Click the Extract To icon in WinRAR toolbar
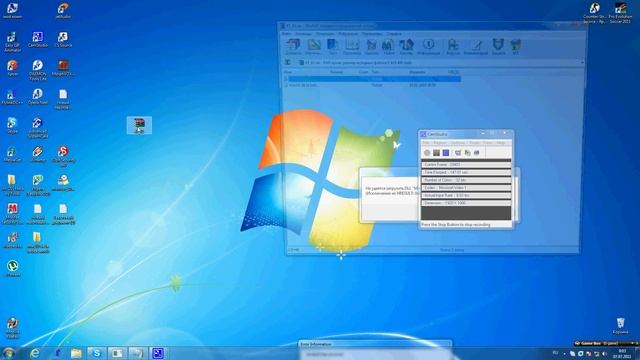This screenshot has width=640, height=360. (x=313, y=47)
